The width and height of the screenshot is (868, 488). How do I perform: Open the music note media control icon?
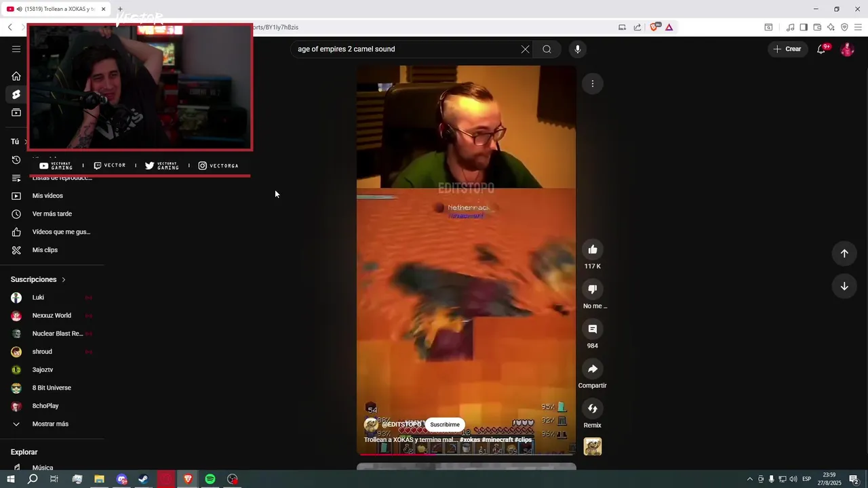tap(790, 27)
